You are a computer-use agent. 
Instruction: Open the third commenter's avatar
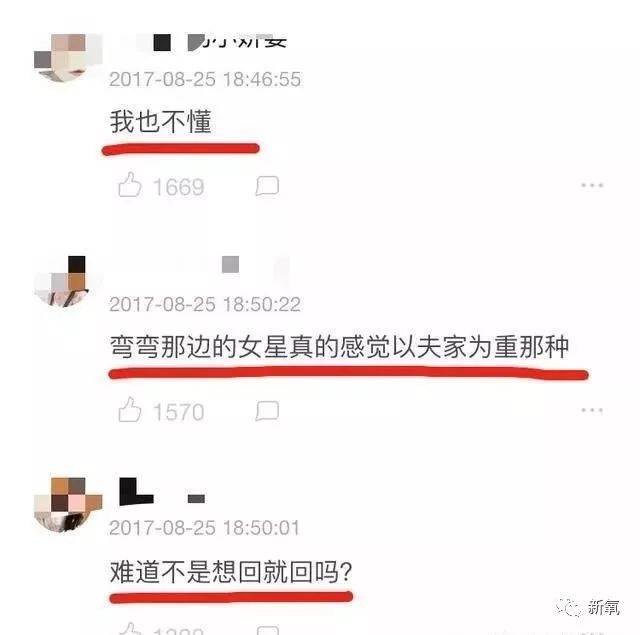click(x=68, y=504)
